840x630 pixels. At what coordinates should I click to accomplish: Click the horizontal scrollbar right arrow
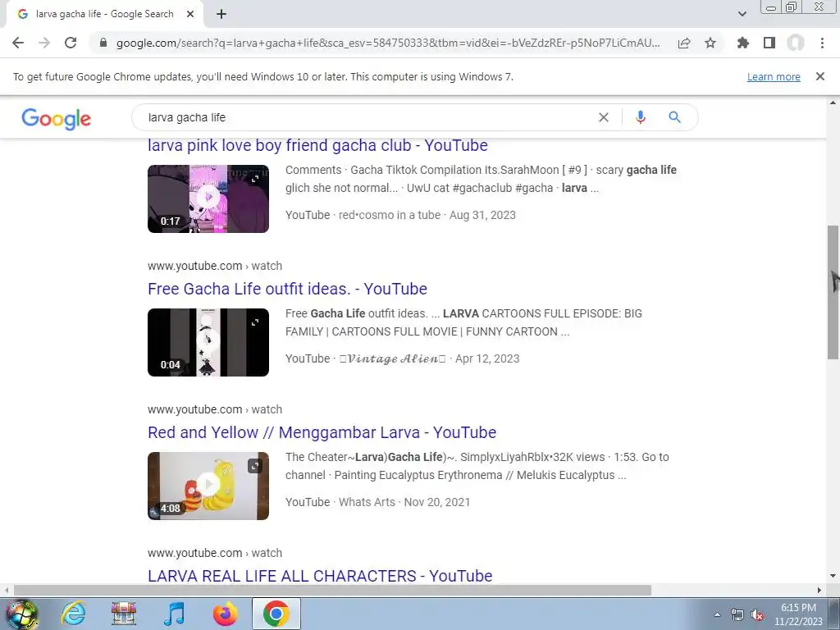click(819, 591)
